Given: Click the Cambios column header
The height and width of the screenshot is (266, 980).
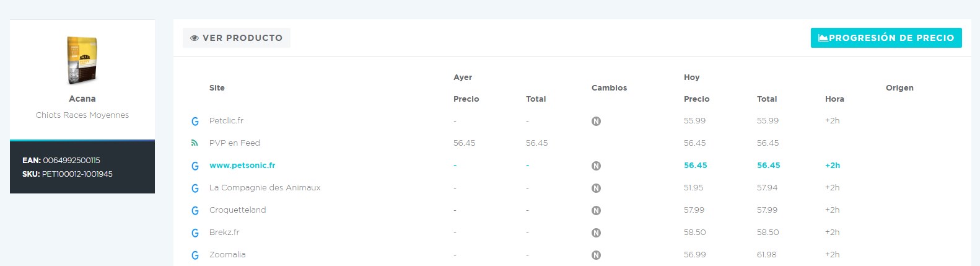Looking at the screenshot, I should click(x=610, y=88).
